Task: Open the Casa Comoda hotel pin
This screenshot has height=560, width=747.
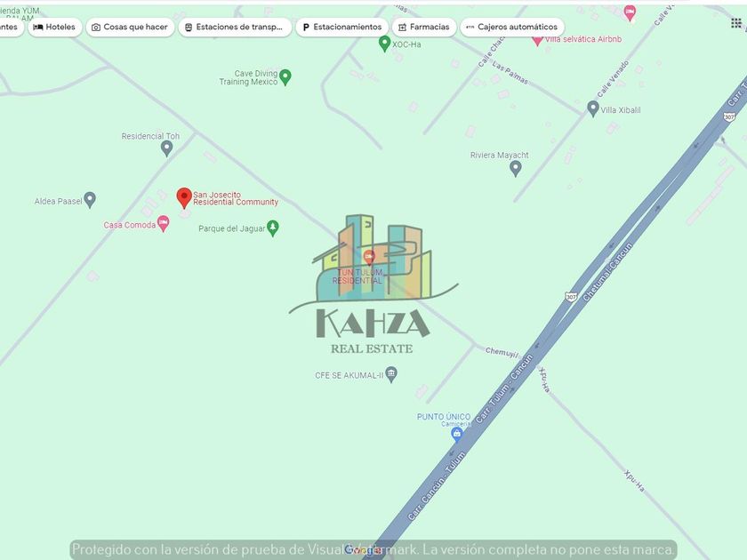Action: coord(163,223)
